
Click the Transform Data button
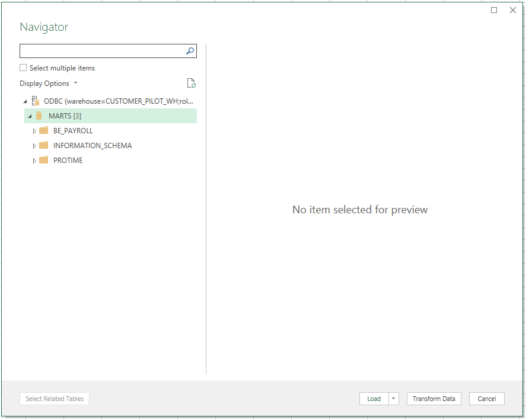tap(433, 399)
